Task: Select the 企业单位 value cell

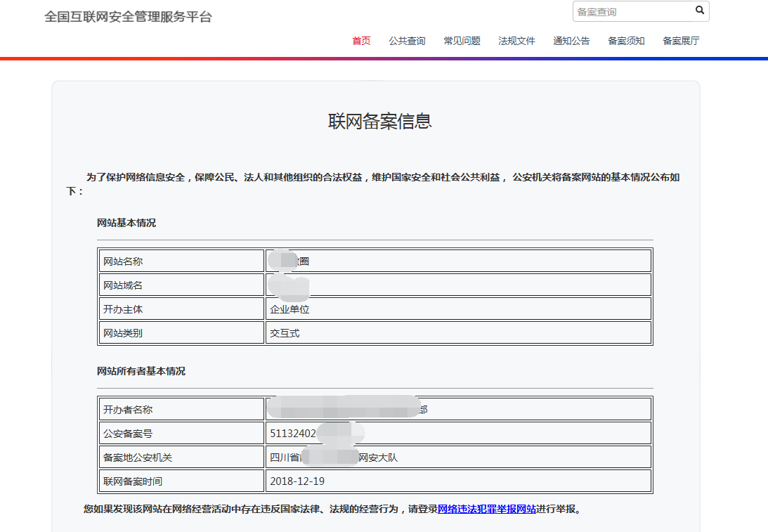Action: click(289, 309)
